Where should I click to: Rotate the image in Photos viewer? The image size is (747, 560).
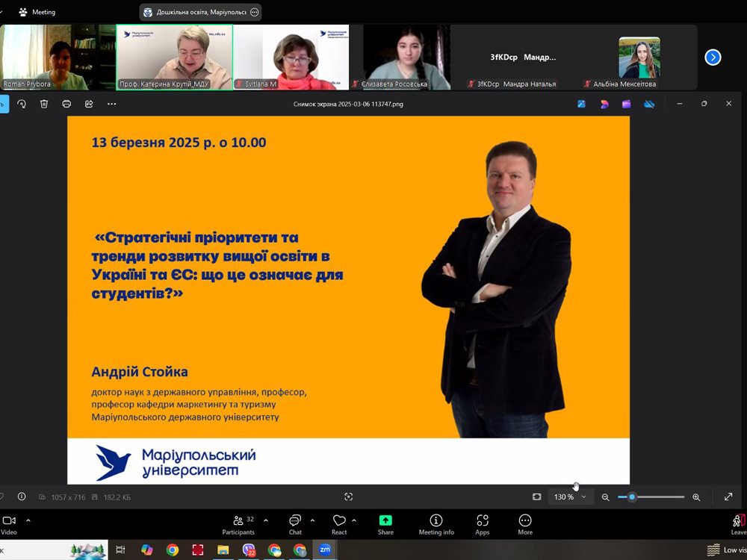22,104
